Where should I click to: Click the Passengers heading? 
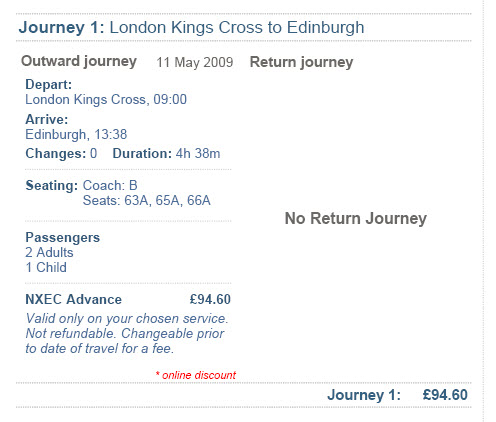coord(63,238)
